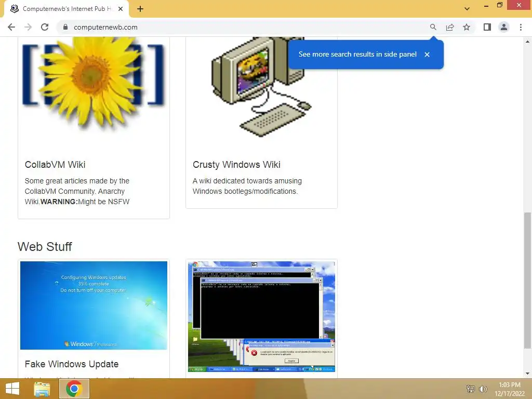Open the browser side panel
This screenshot has height=399, width=532.
487,27
